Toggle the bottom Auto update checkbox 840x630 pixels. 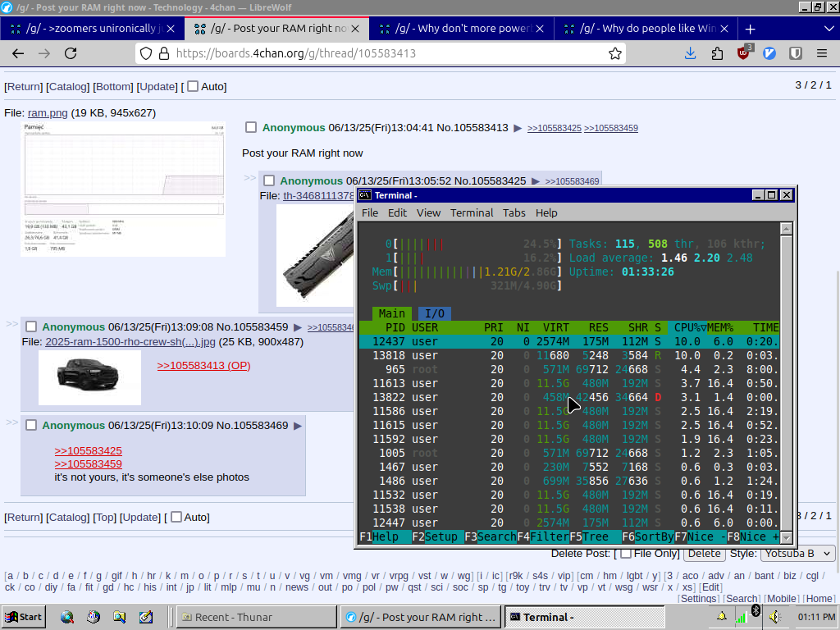click(176, 517)
